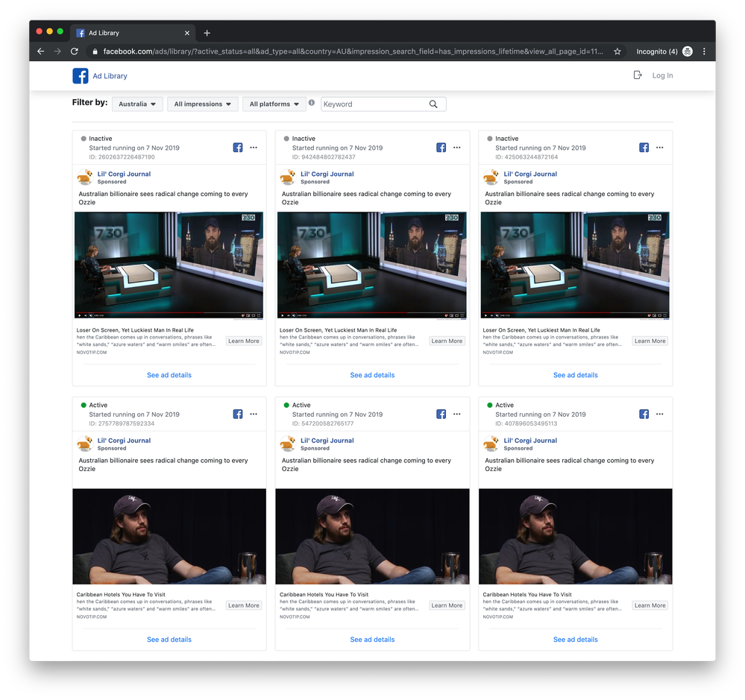See ad details for ad 942484802782437

(x=373, y=375)
